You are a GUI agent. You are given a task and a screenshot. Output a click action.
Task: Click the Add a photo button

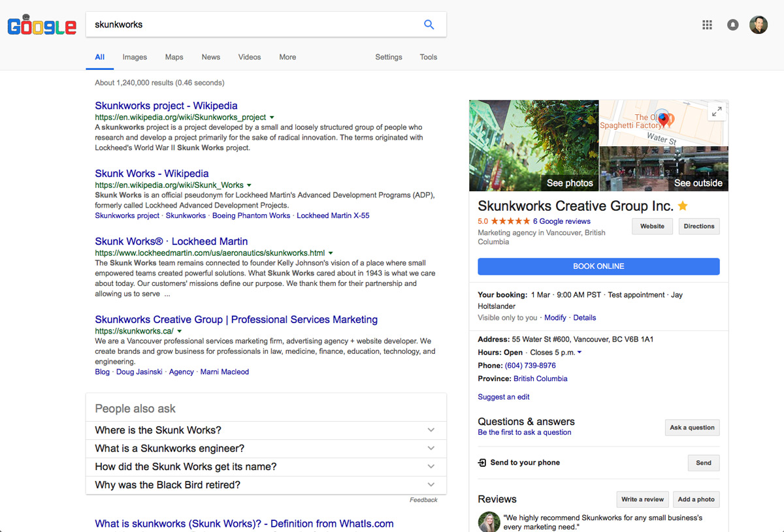coord(696,499)
